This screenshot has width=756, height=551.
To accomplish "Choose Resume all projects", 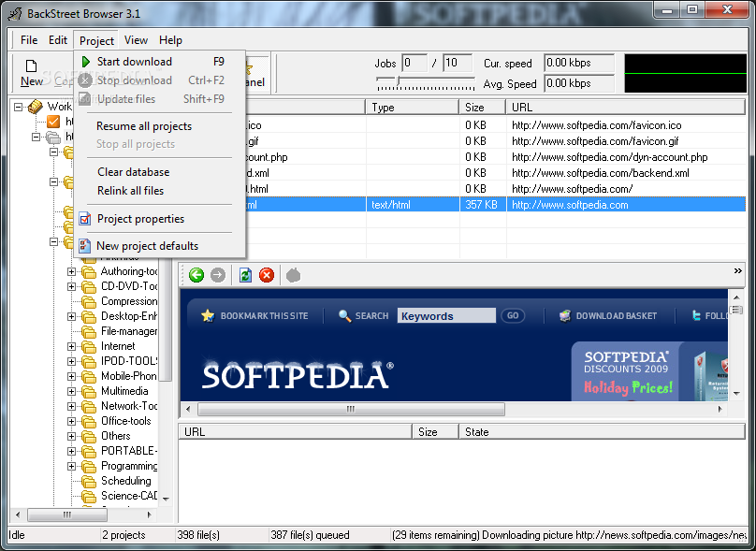I will click(160, 126).
